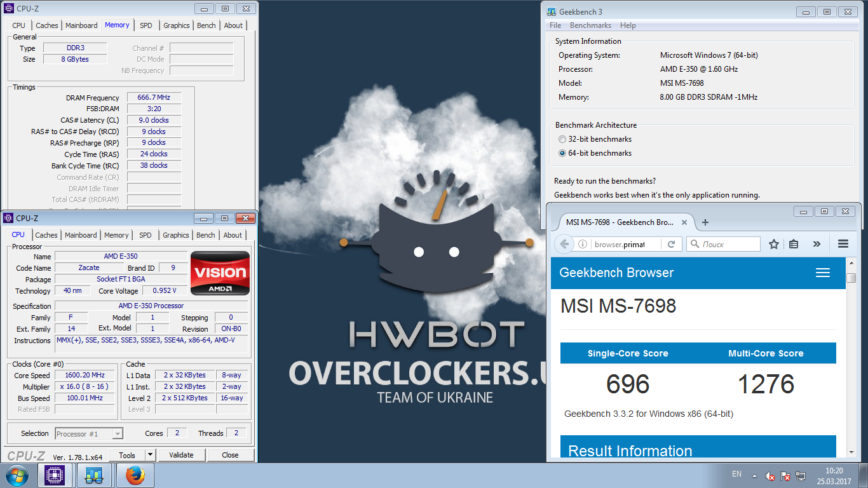
Task: Show site information icon in address bar
Action: tap(583, 244)
